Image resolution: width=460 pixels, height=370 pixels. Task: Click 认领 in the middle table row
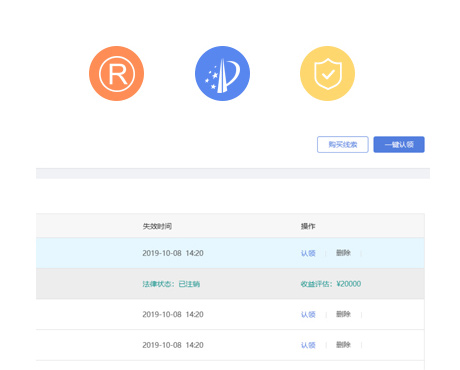tap(308, 315)
